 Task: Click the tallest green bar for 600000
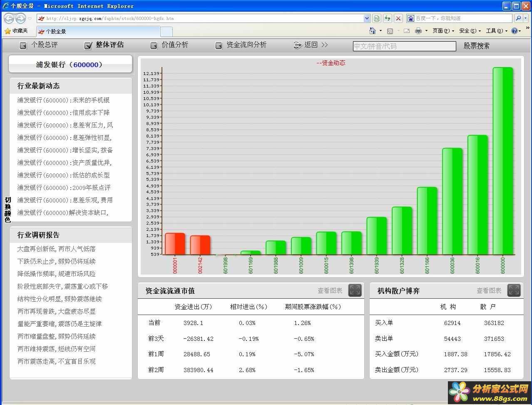[x=503, y=161]
